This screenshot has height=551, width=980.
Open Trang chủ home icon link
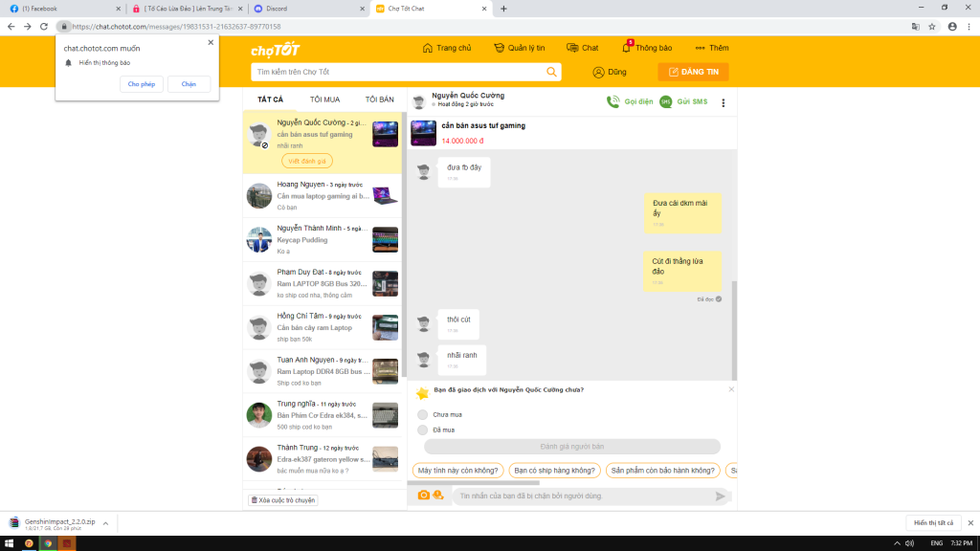447,48
